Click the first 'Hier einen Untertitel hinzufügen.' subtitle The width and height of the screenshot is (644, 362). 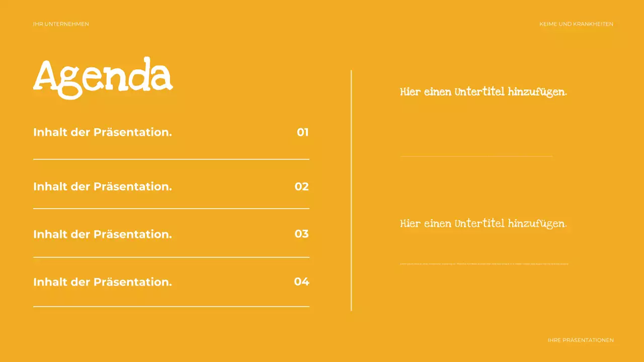coord(483,92)
